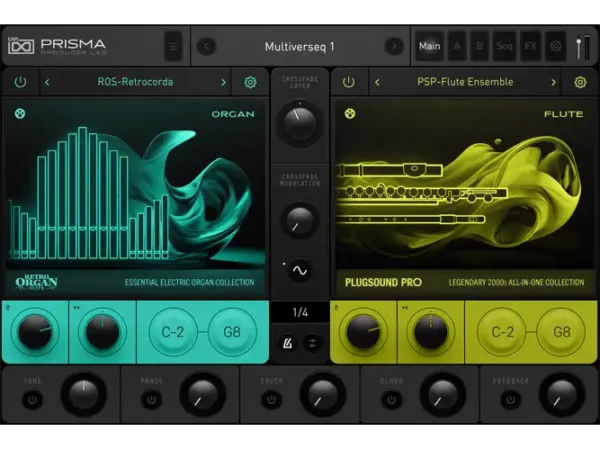
Task: Select the sine wave LFO shape button
Action: (300, 270)
